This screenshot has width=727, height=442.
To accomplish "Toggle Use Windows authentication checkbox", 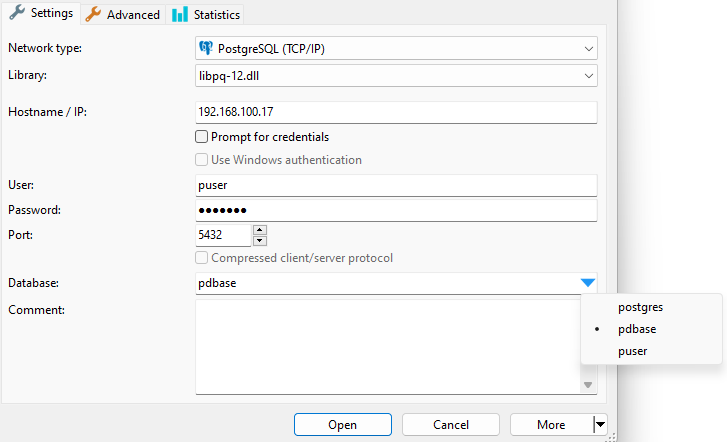I will point(201,160).
